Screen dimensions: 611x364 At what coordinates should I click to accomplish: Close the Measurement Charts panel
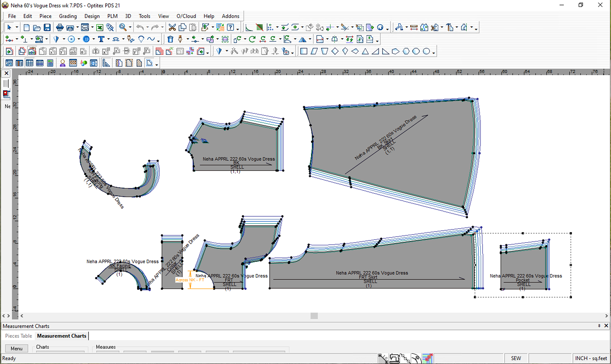[606, 326]
